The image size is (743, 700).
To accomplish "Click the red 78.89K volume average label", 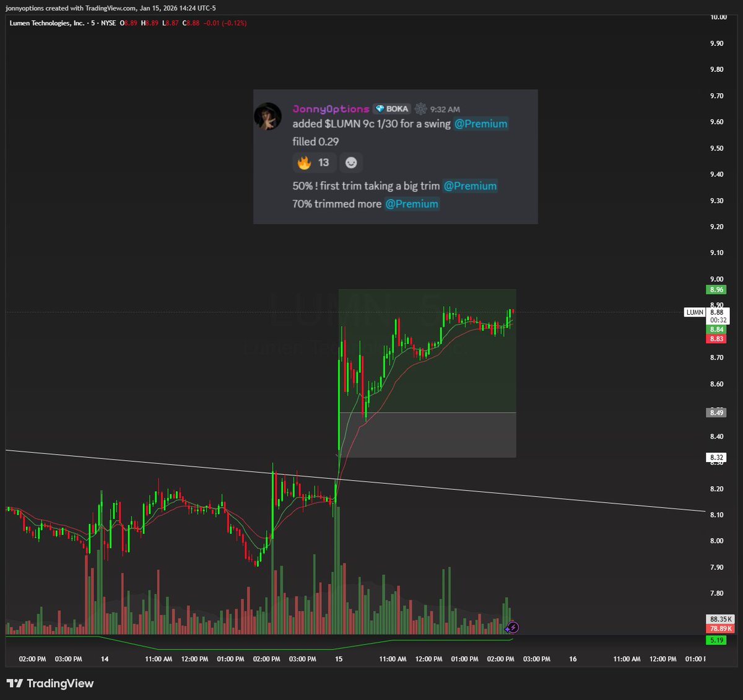I will (x=721, y=629).
